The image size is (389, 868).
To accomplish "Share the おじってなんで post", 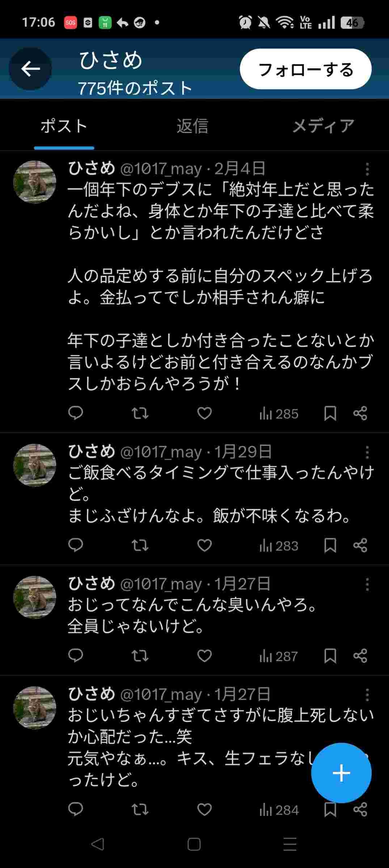I will [360, 655].
